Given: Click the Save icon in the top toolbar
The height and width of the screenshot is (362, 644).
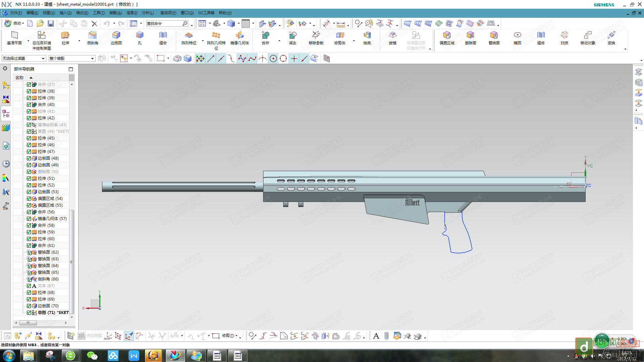Looking at the screenshot, I should click(x=51, y=23).
